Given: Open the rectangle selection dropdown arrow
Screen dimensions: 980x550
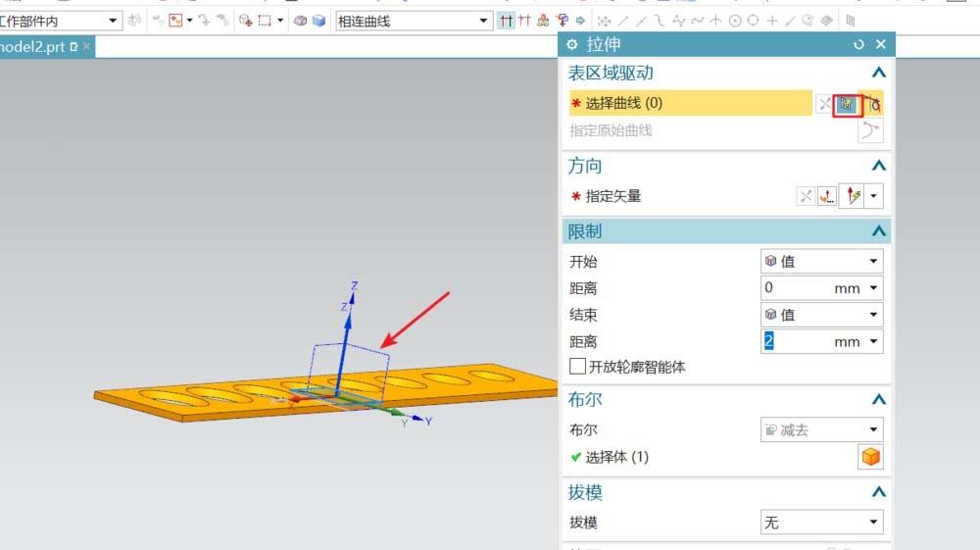Looking at the screenshot, I should coord(280,21).
